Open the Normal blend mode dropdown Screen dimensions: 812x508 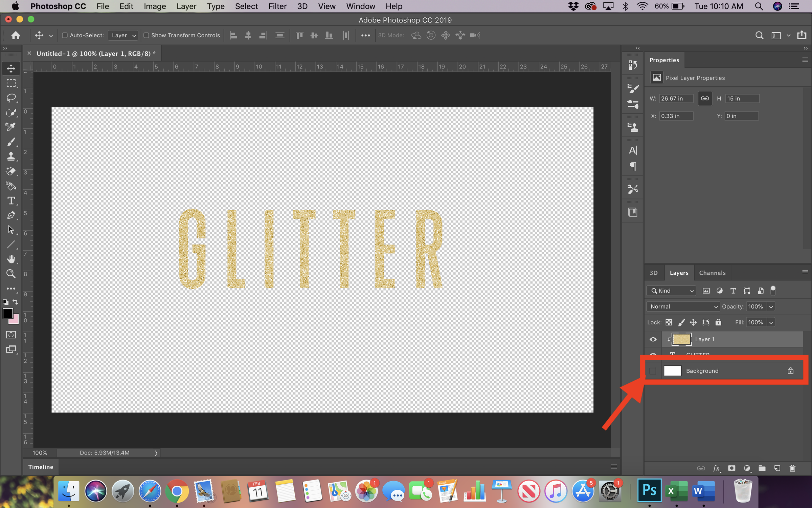point(682,306)
